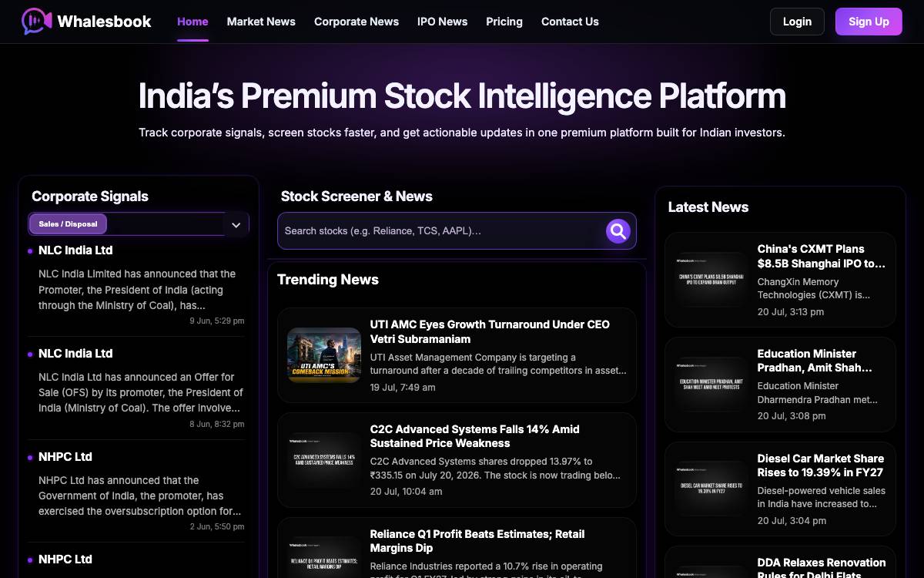Click the '9 Jun, 5:29 pm' timestamp
Viewport: 924px width, 578px height.
tap(217, 321)
